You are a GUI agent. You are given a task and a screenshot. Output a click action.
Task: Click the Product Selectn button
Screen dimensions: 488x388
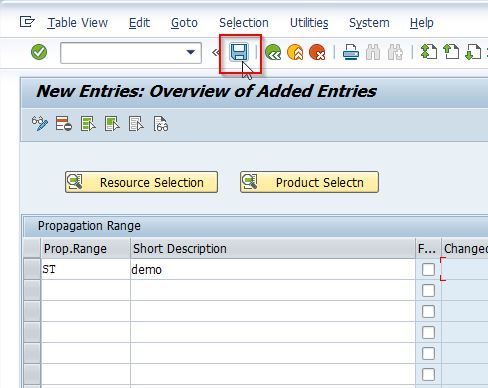[x=309, y=182]
